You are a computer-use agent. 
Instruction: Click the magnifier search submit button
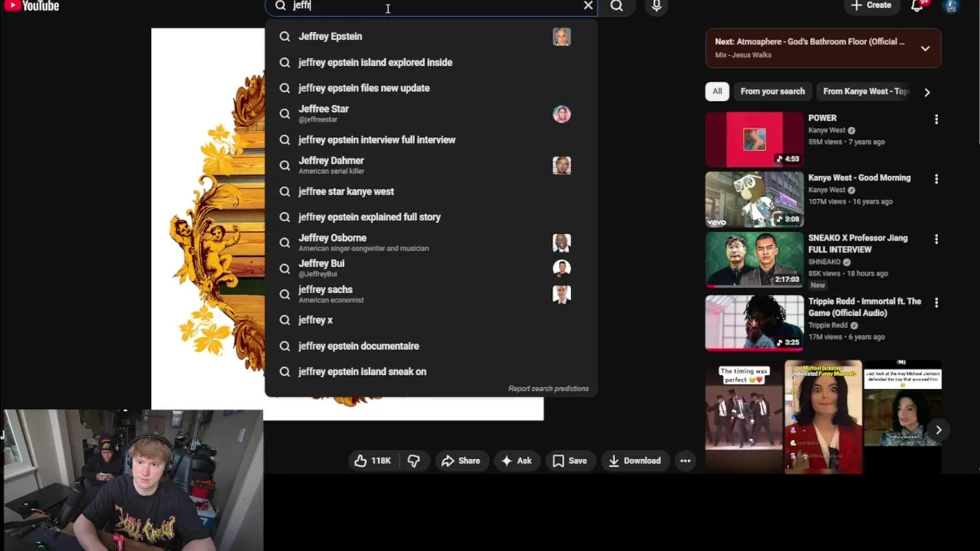(x=617, y=6)
